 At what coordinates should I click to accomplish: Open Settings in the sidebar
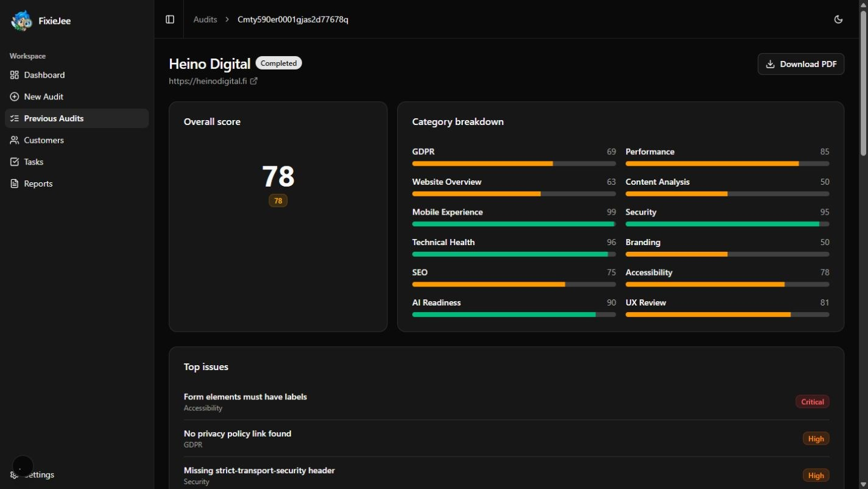77,475
